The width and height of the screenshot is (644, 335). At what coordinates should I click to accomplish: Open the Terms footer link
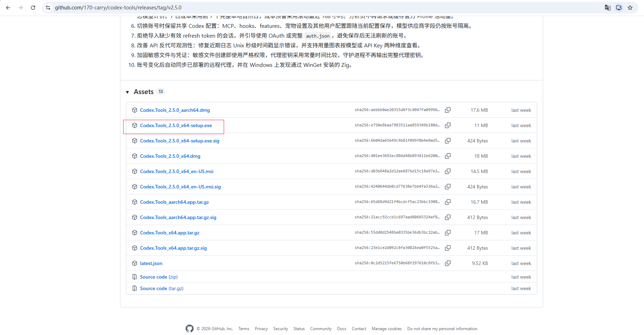pos(244,329)
